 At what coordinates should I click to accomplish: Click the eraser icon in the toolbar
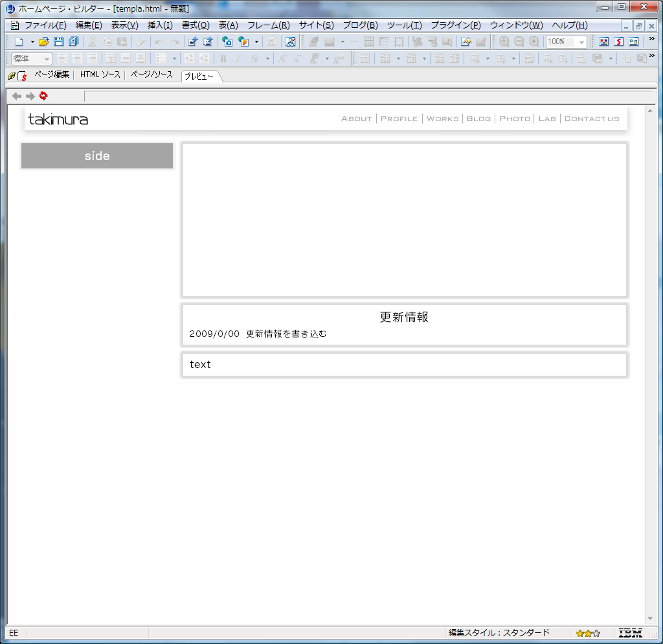(140, 41)
